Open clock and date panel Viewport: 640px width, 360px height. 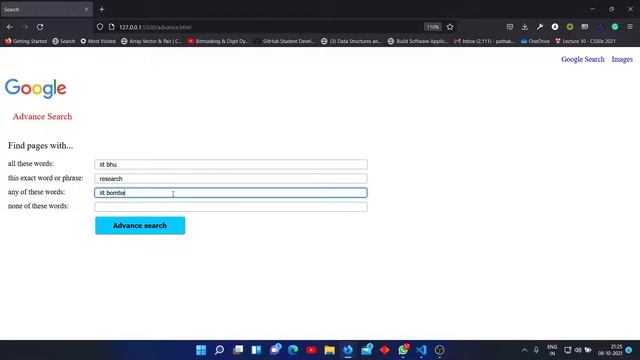(611, 350)
